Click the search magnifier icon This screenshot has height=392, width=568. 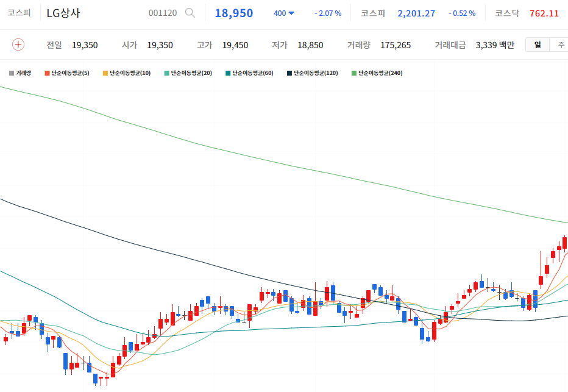[190, 13]
